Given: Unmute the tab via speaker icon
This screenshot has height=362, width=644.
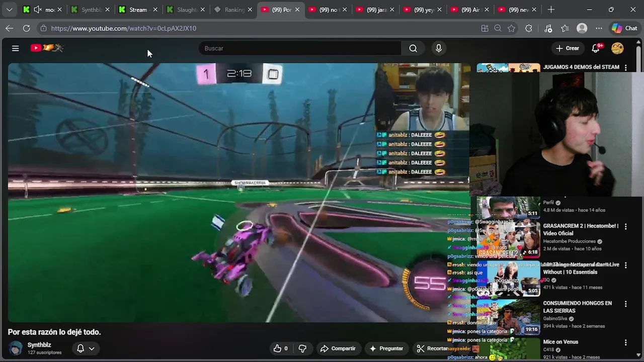Looking at the screenshot, I should click(37, 10).
